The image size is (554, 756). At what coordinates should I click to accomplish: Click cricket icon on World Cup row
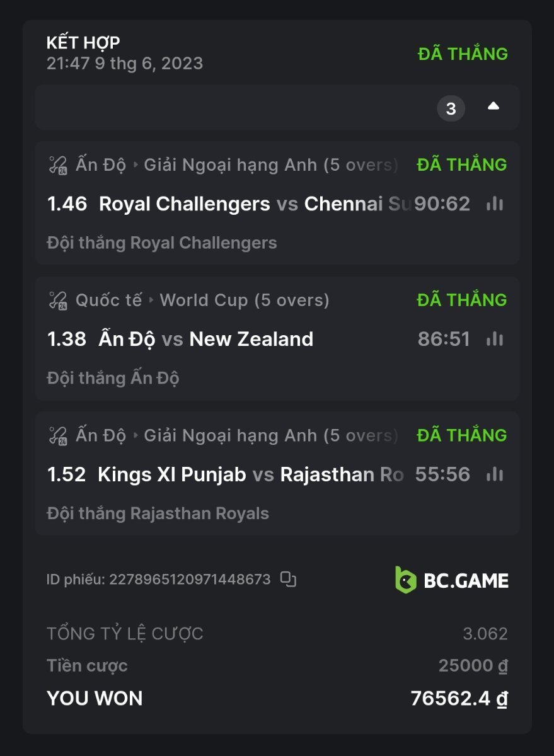(x=58, y=301)
